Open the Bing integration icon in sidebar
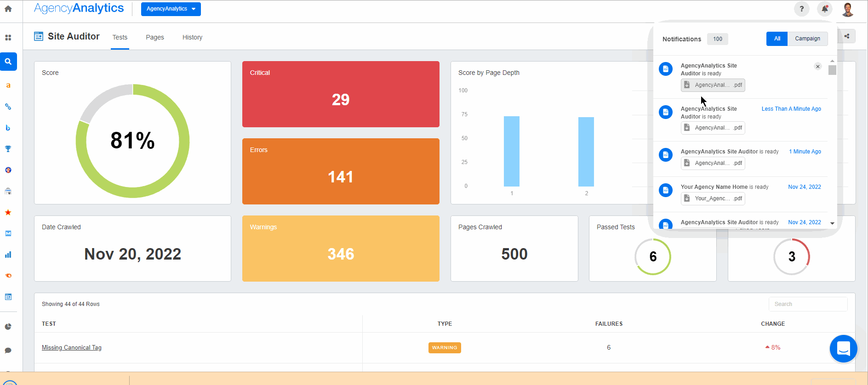868x385 pixels. click(8, 128)
